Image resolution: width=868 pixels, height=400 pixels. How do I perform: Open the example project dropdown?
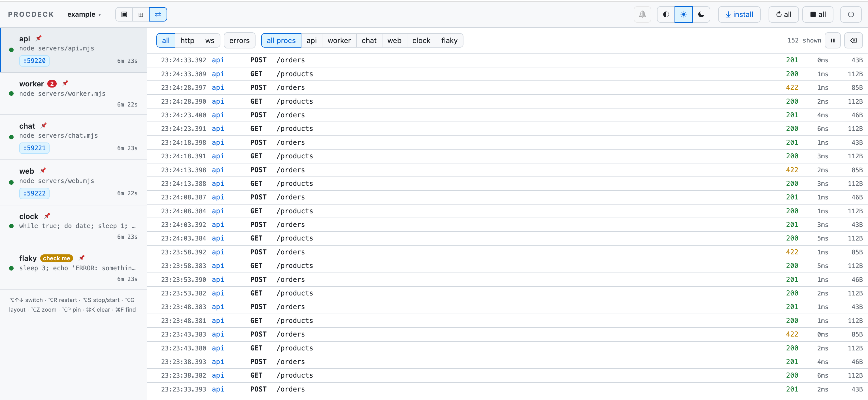pyautogui.click(x=84, y=14)
